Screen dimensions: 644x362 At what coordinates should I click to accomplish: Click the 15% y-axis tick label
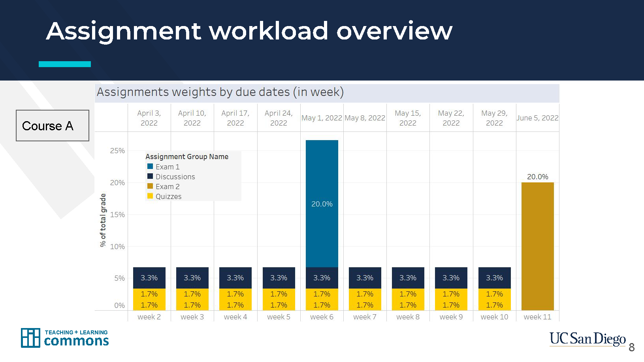coord(117,214)
